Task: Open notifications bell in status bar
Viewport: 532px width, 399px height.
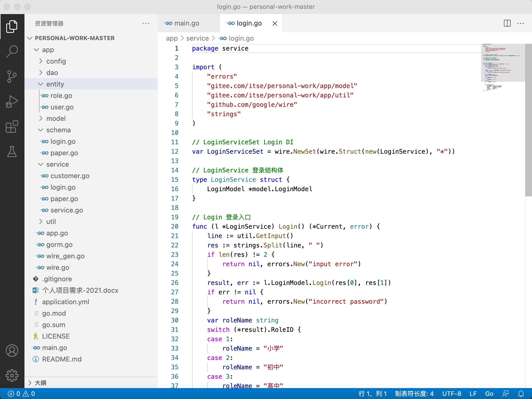Action: 521,394
